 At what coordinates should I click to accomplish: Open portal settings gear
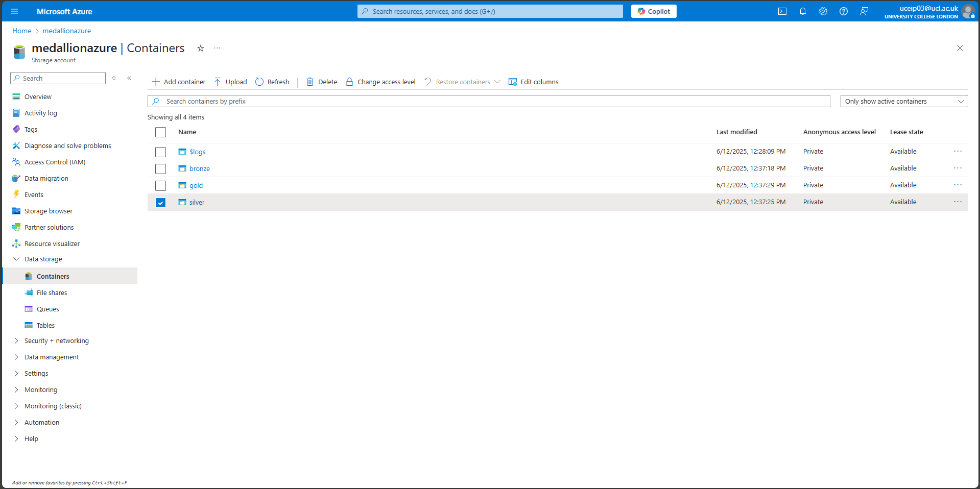coord(823,11)
